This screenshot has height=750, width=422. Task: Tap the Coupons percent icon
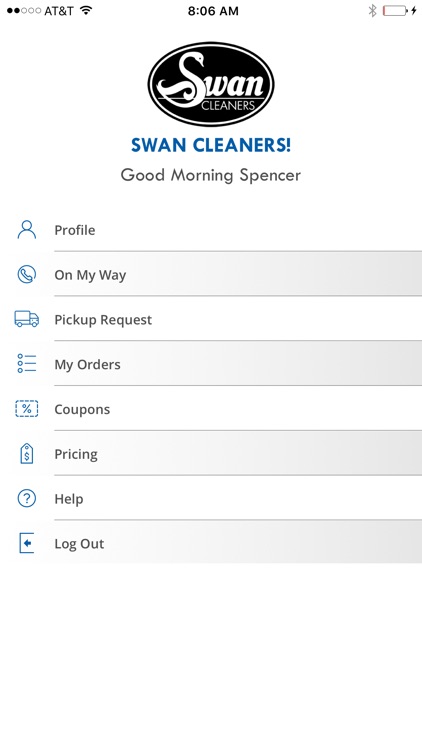(27, 409)
